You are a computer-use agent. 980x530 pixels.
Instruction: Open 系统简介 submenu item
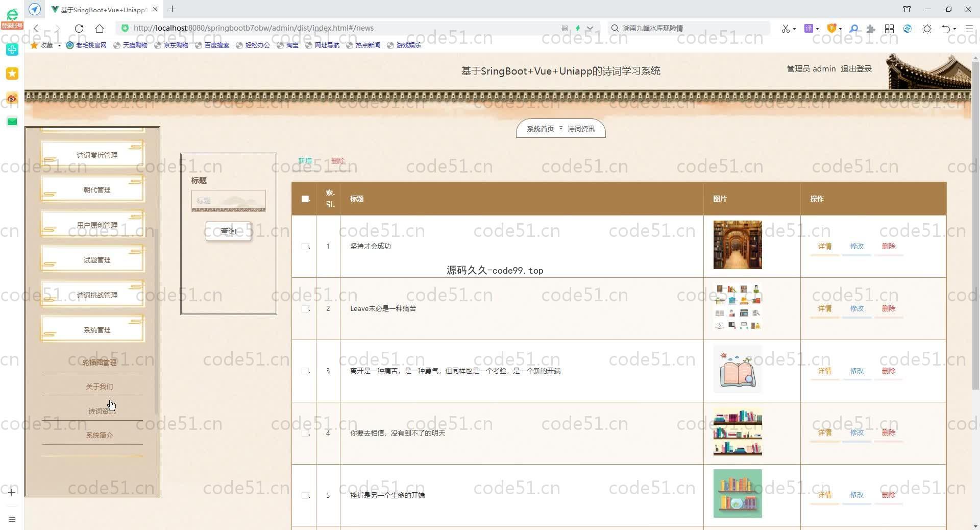pos(100,435)
